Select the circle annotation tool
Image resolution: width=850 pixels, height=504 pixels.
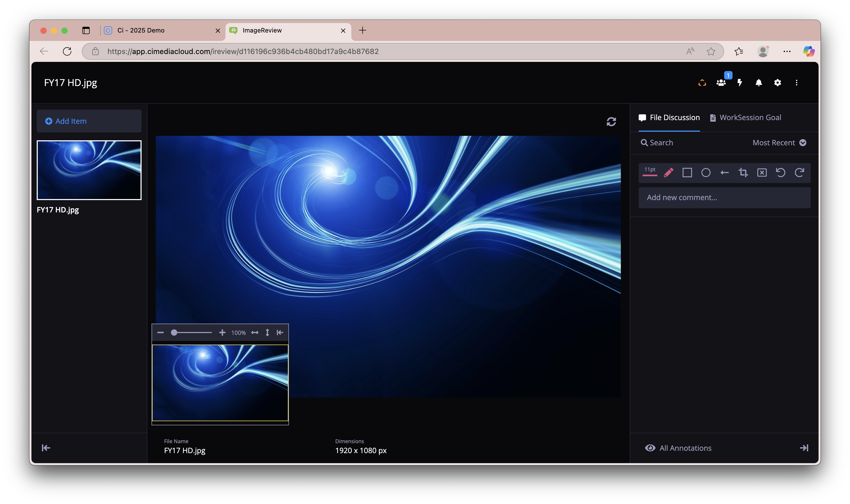(x=706, y=173)
